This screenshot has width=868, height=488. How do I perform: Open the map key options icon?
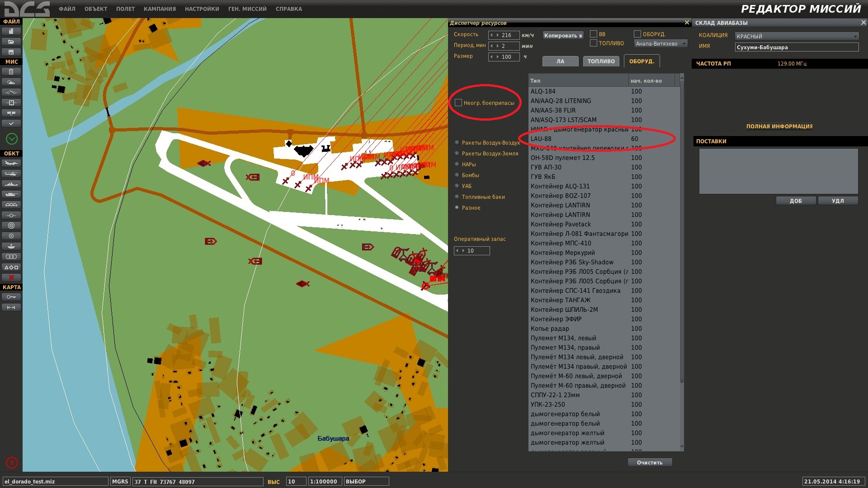(x=11, y=297)
